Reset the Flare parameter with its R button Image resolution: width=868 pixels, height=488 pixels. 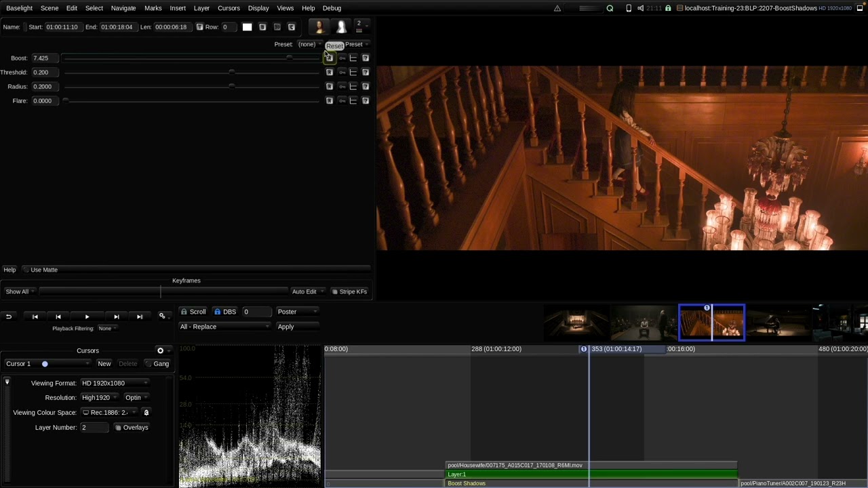(330, 101)
